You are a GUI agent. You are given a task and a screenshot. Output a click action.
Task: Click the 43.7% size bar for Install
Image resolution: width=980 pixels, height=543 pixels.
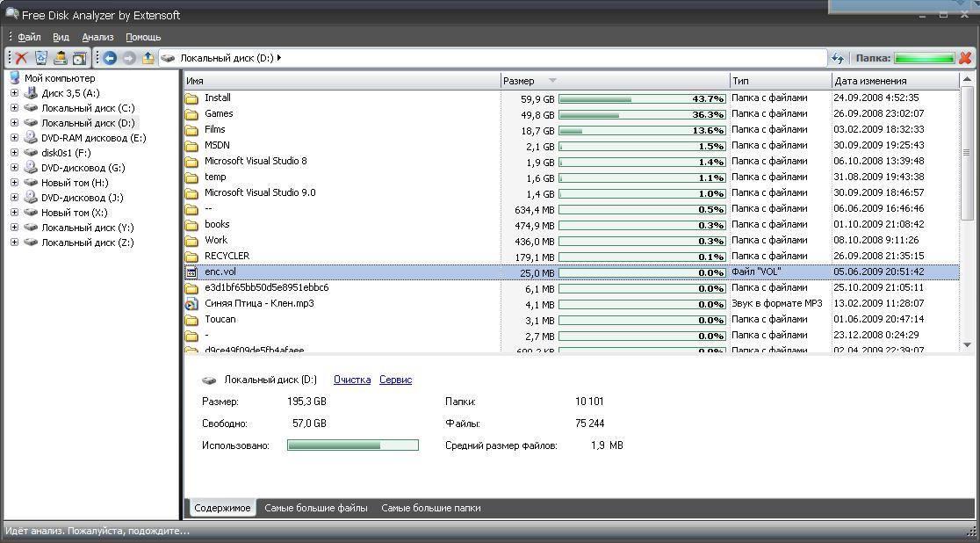(642, 98)
